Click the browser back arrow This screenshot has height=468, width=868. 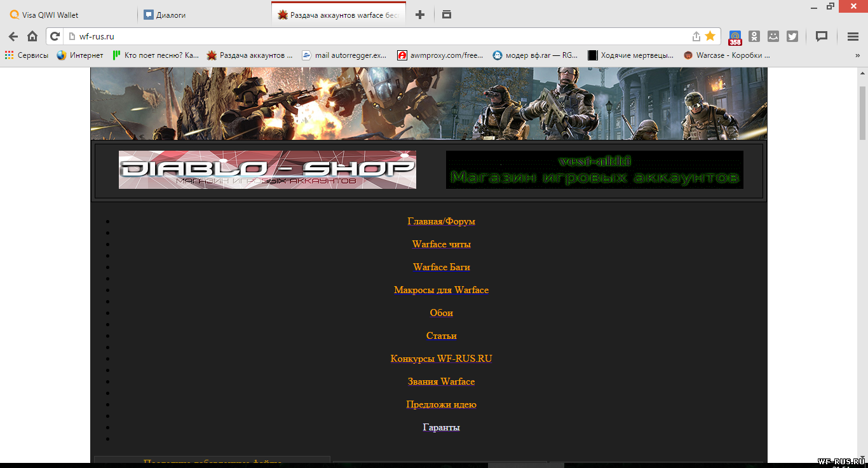coord(13,36)
